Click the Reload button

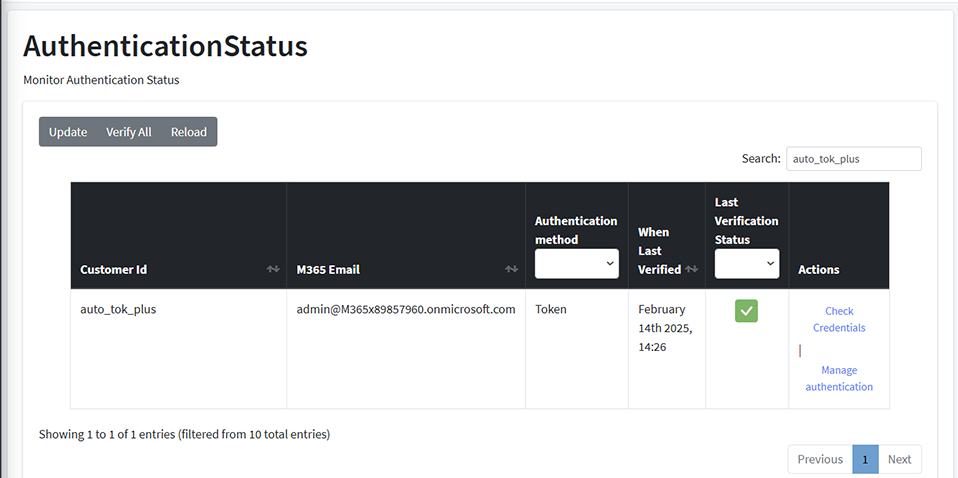tap(189, 132)
